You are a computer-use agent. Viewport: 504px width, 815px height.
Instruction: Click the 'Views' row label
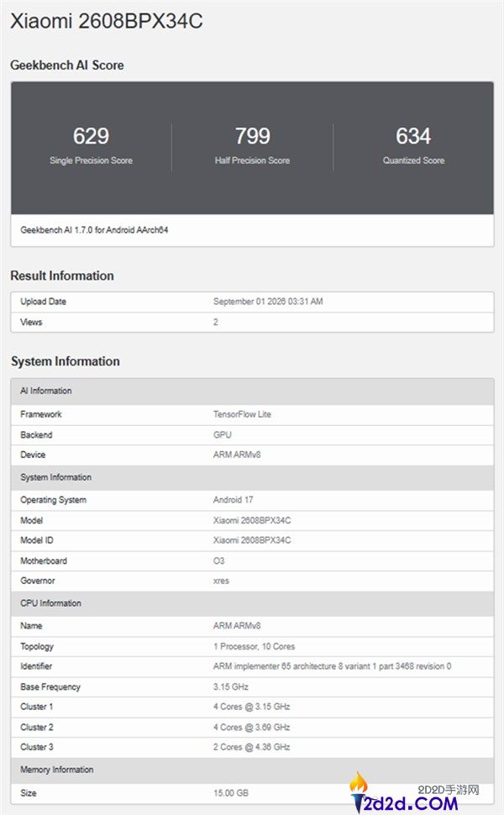(31, 323)
